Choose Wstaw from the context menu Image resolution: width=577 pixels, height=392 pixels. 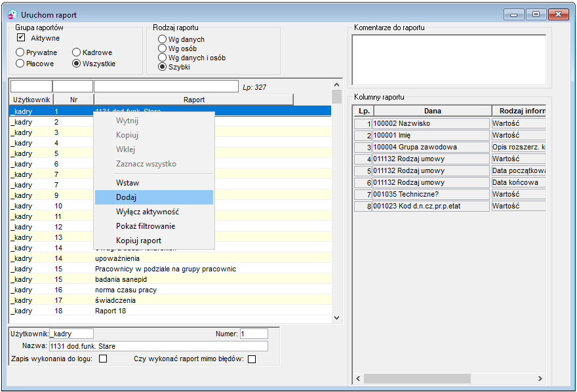tap(154, 183)
